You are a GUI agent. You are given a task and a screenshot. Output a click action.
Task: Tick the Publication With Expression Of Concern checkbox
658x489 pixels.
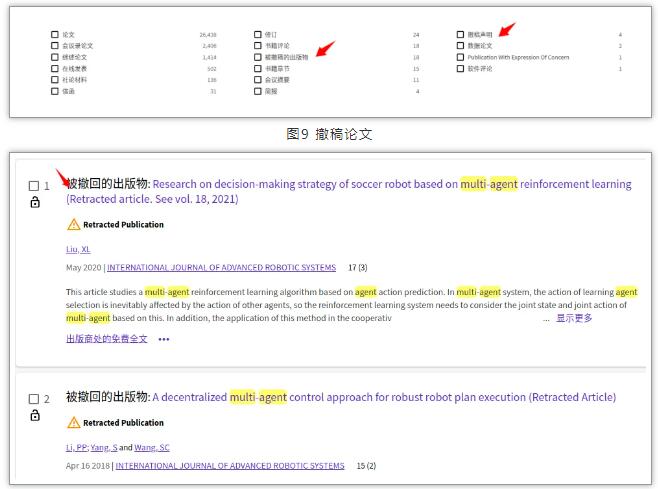click(460, 57)
